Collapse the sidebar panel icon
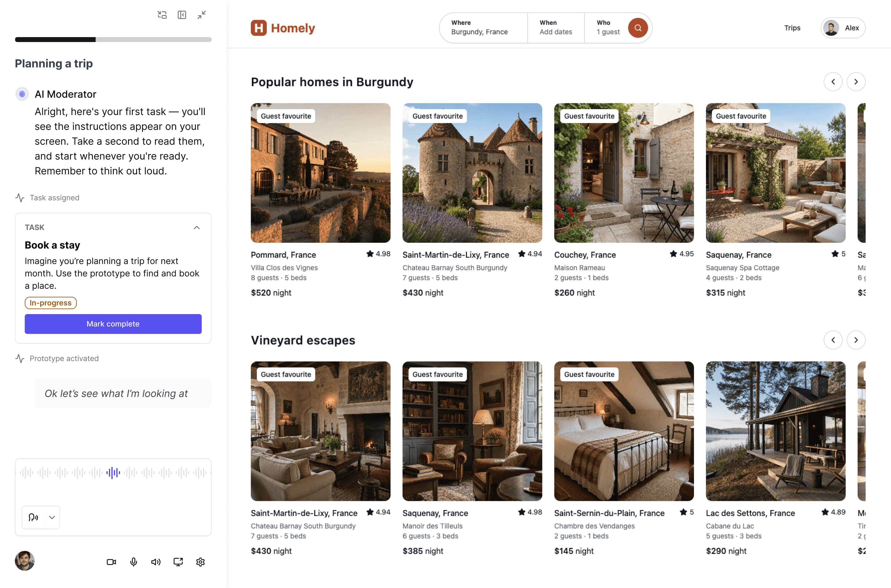The height and width of the screenshot is (588, 891). tap(182, 15)
